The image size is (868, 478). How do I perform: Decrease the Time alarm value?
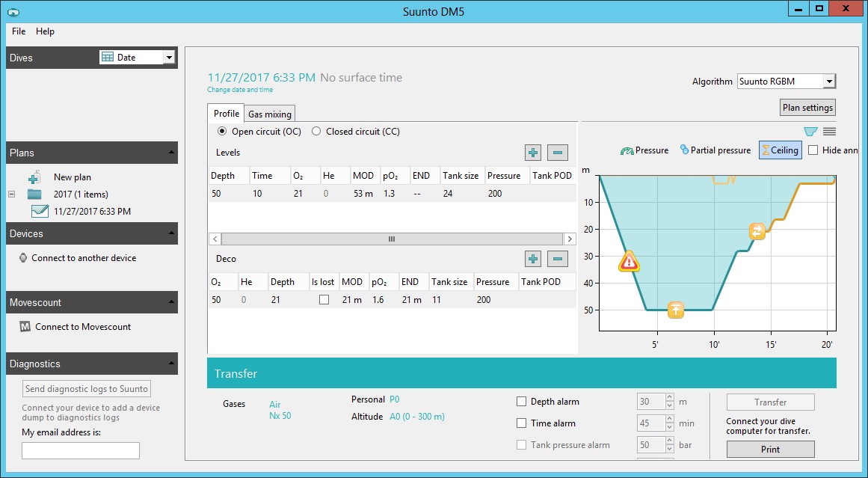pyautogui.click(x=670, y=427)
